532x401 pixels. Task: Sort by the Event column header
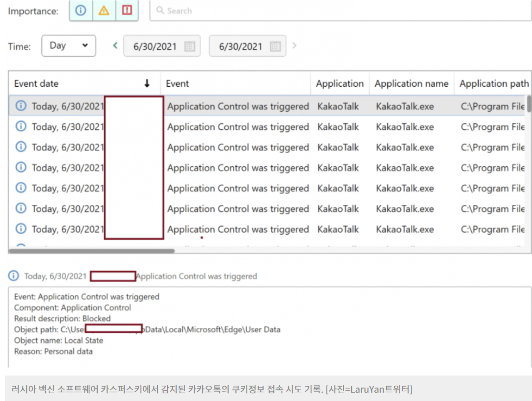coord(236,83)
